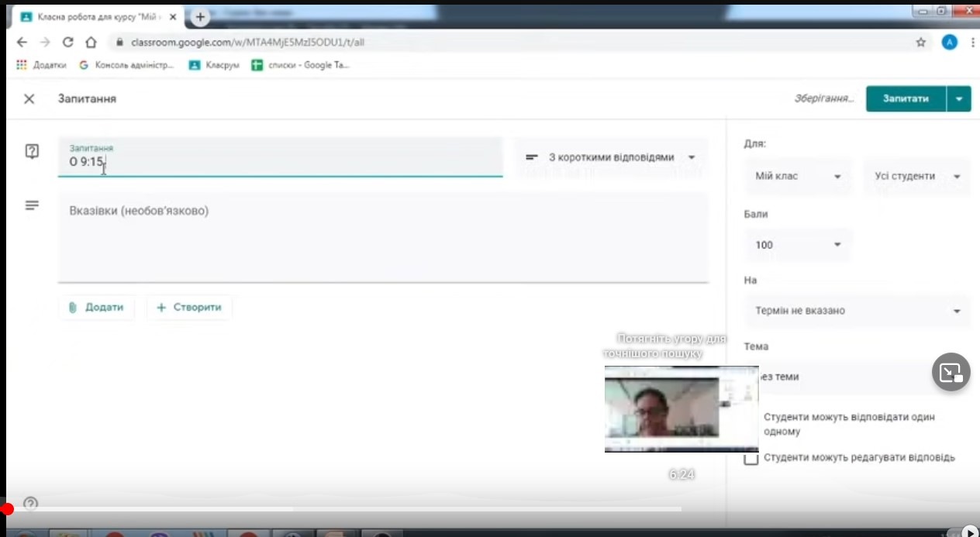The height and width of the screenshot is (537, 980).
Task: Close the Запитання question editor with X
Action: coord(29,99)
